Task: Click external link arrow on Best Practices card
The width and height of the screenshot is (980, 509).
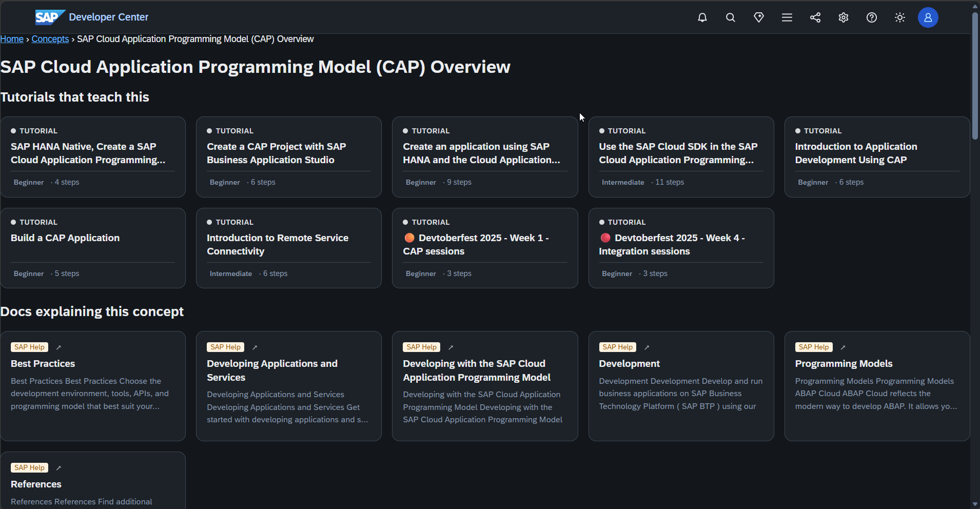Action: pos(58,347)
